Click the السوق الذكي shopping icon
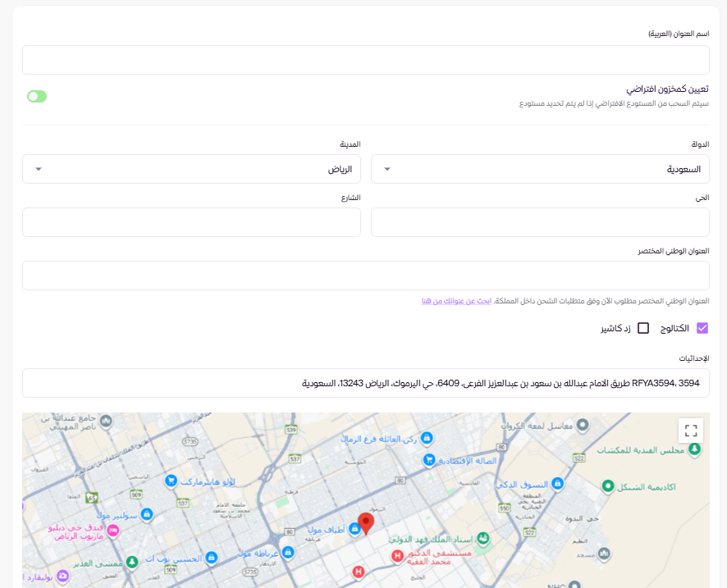Viewport: 727px width, 588px height. (557, 482)
